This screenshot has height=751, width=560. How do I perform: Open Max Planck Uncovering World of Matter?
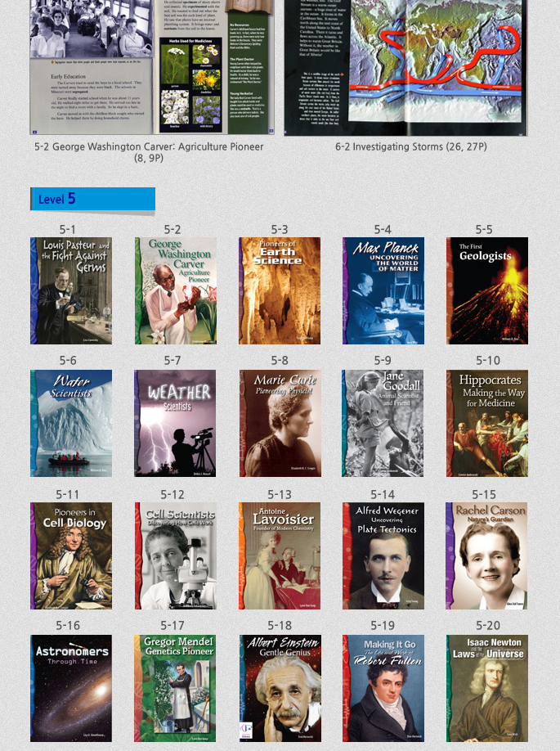383,290
